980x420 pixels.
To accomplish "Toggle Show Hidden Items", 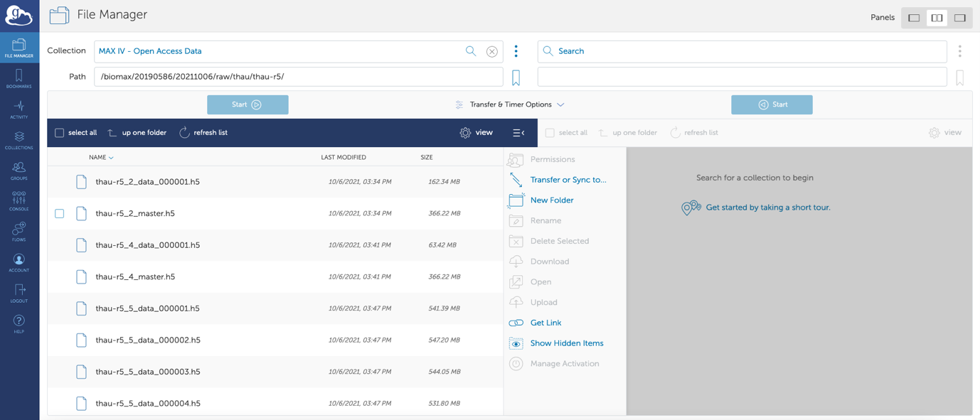I will (x=566, y=343).
